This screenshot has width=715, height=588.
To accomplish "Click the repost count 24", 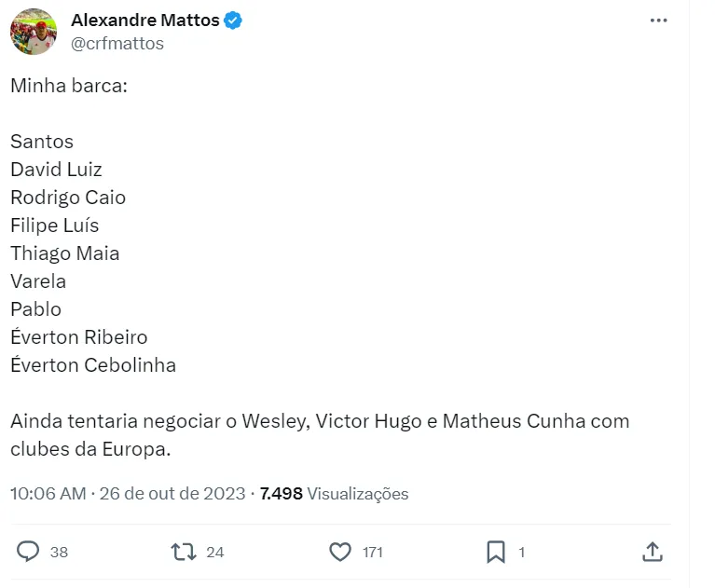I will click(x=214, y=552).
